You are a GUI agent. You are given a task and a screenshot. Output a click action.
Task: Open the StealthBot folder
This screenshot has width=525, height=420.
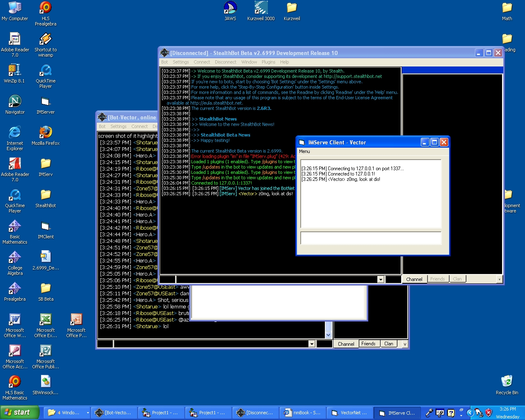(46, 198)
